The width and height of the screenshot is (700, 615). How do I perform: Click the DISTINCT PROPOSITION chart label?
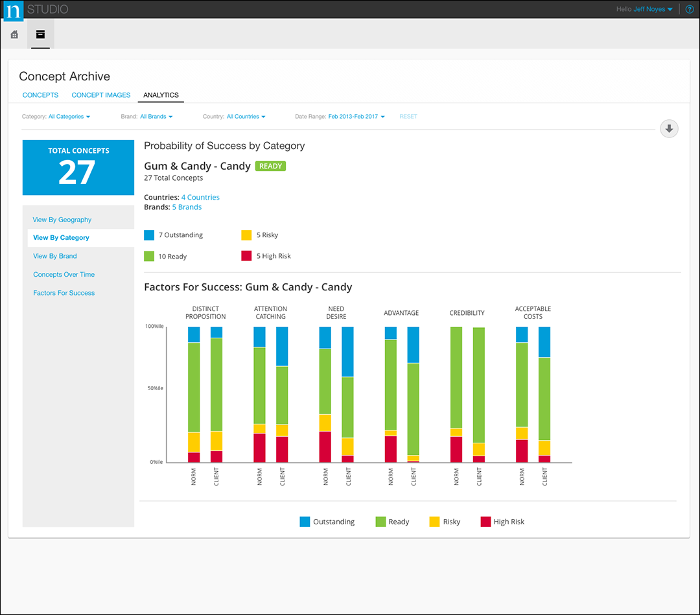(x=205, y=312)
